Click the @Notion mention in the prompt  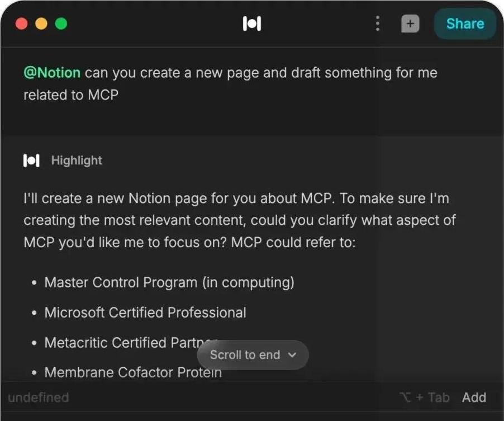coord(52,73)
